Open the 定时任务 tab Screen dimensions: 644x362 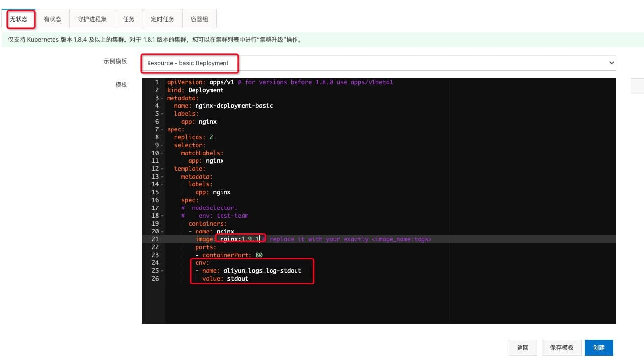pos(162,19)
